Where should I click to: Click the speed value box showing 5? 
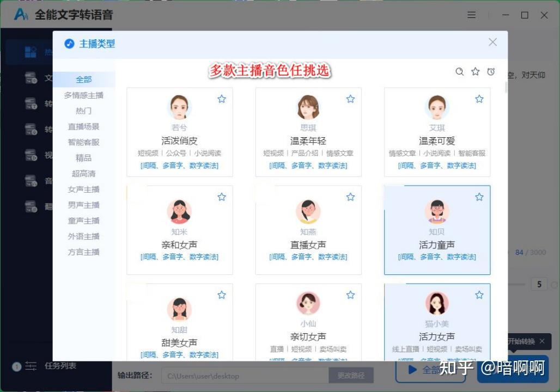click(x=539, y=284)
